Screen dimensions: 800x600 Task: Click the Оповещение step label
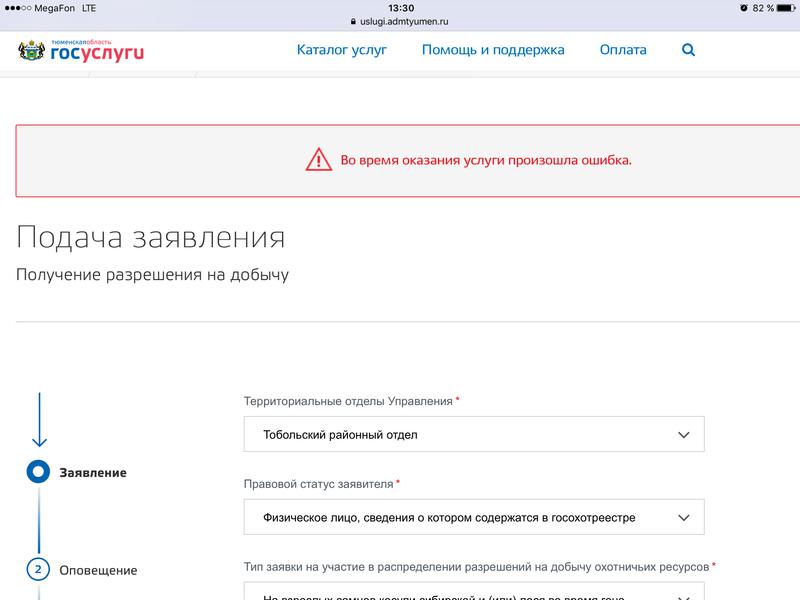(x=98, y=571)
